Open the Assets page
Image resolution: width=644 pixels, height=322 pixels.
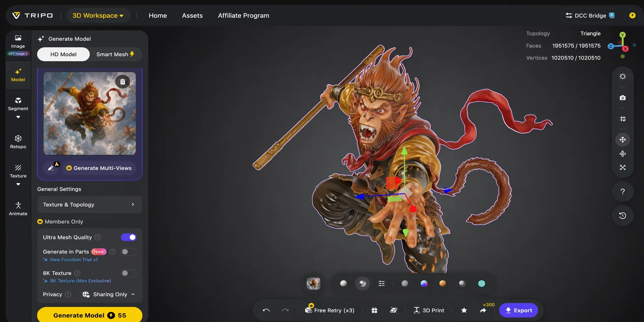[192, 15]
